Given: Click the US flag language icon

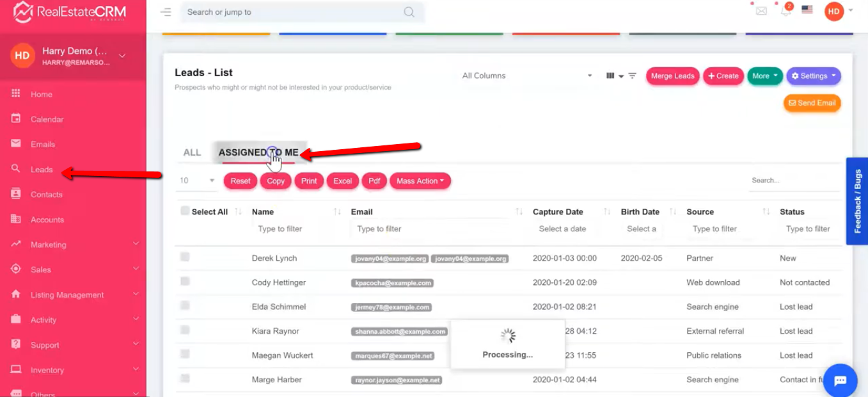Looking at the screenshot, I should click(x=807, y=10).
